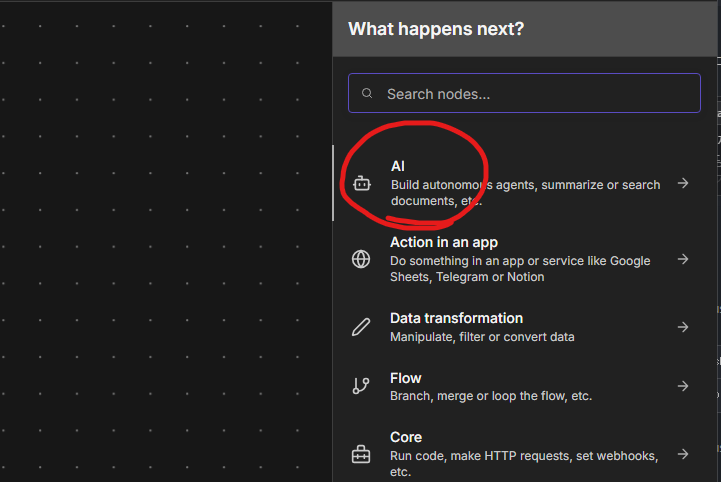Click the AI robot icon
Image resolution: width=721 pixels, height=482 pixels.
(x=361, y=184)
